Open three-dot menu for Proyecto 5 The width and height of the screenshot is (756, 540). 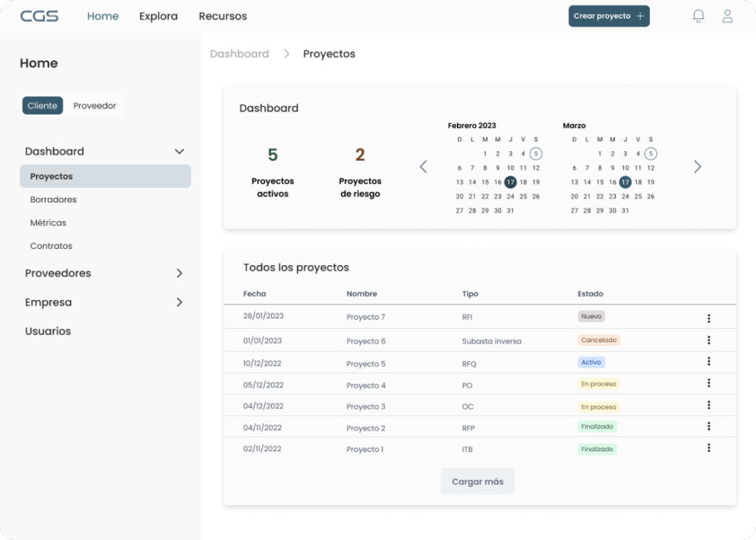709,361
